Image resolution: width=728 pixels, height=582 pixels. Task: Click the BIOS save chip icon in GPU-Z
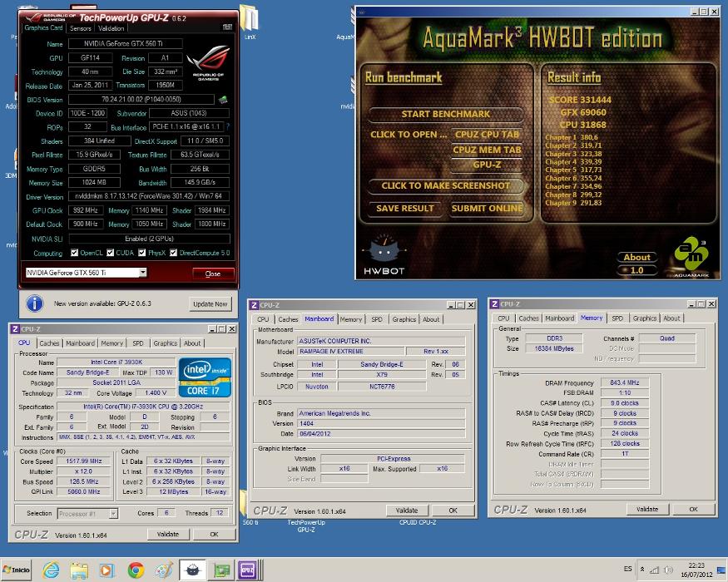(223, 99)
